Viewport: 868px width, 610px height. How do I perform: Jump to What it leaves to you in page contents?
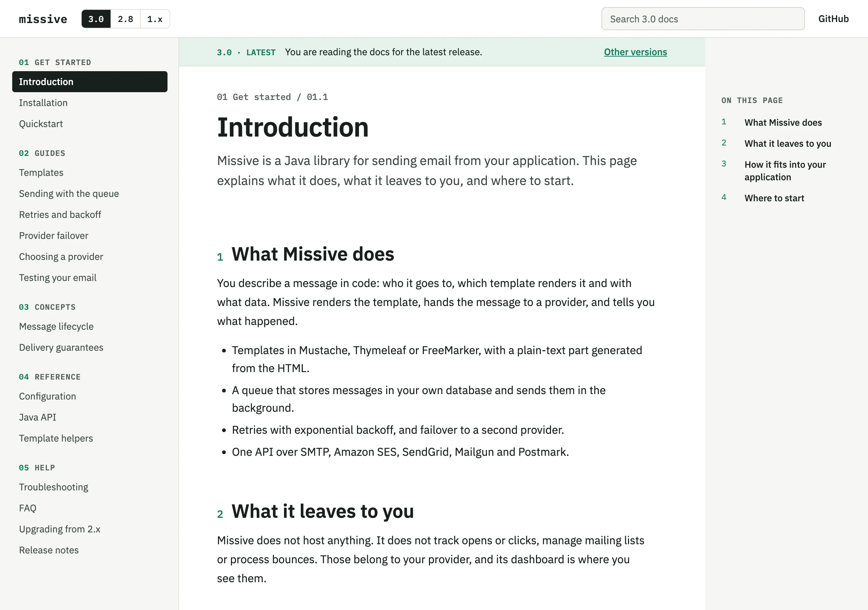(x=788, y=144)
